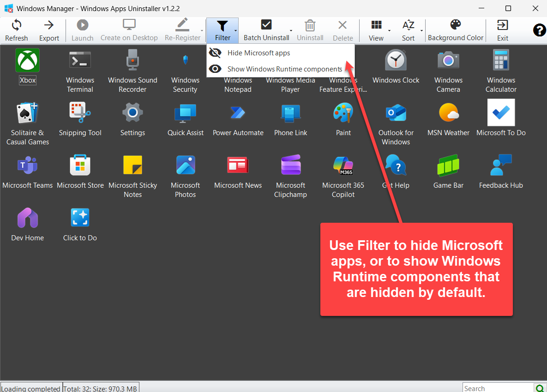
Task: Click the Windows Notepad label
Action: pos(238,85)
